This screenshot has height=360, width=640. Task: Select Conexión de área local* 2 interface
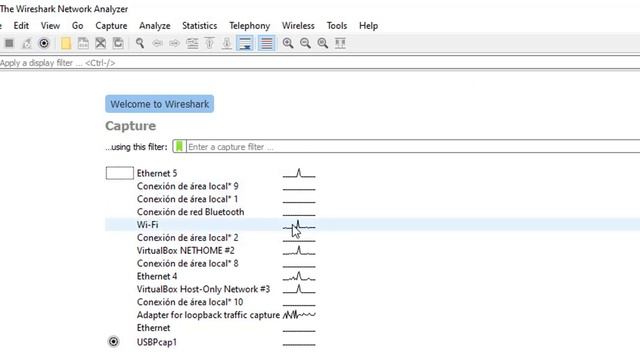(x=187, y=238)
